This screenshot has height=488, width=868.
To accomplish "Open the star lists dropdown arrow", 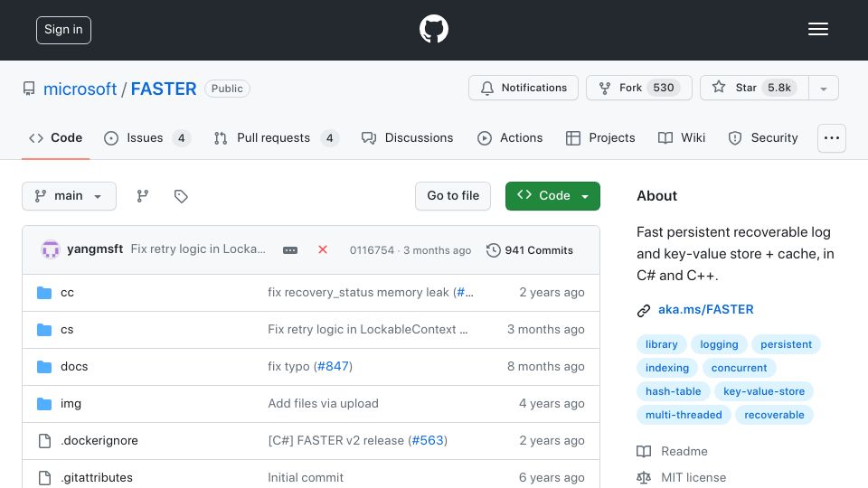I will [824, 89].
